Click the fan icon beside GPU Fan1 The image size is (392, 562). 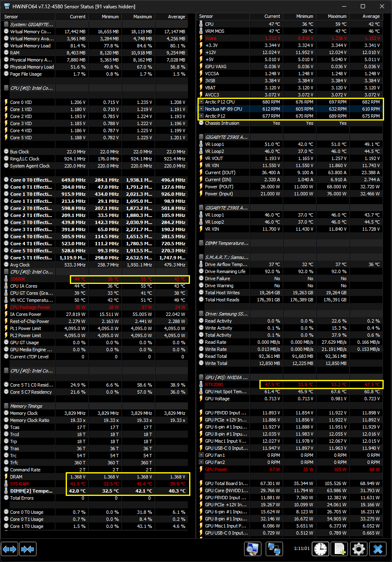pos(202,455)
